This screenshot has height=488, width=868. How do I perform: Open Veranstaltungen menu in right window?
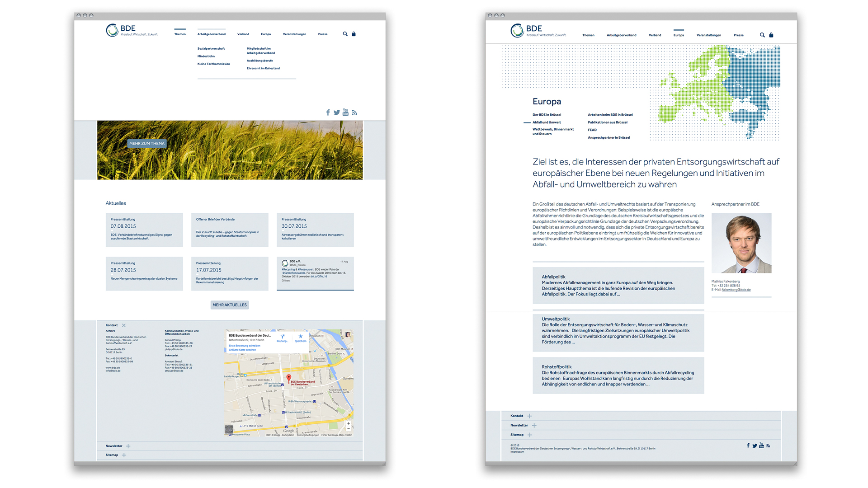pyautogui.click(x=709, y=35)
